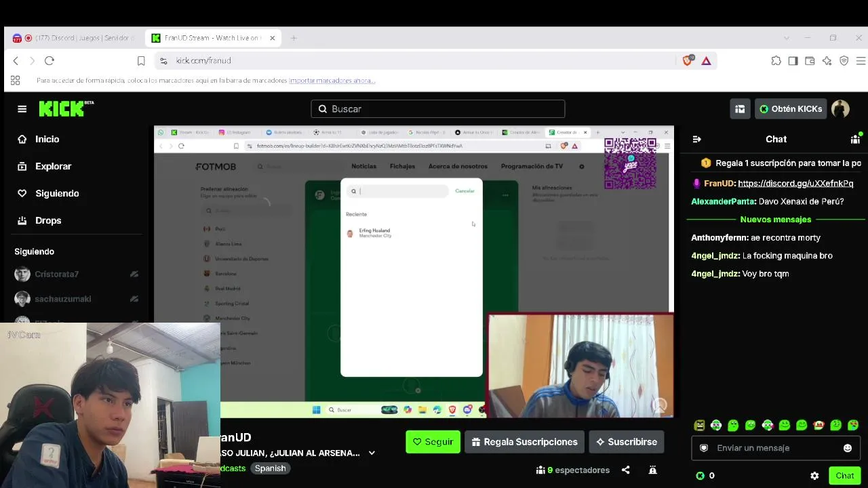Image resolution: width=868 pixels, height=488 pixels.
Task: Switch to the Discord browser tab
Action: (75, 38)
